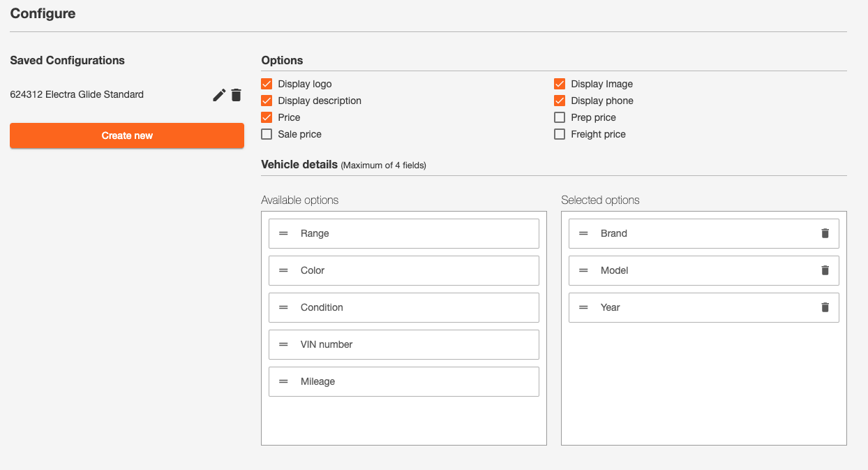Click the drag handle beside Color
This screenshot has height=470, width=868.
(283, 270)
